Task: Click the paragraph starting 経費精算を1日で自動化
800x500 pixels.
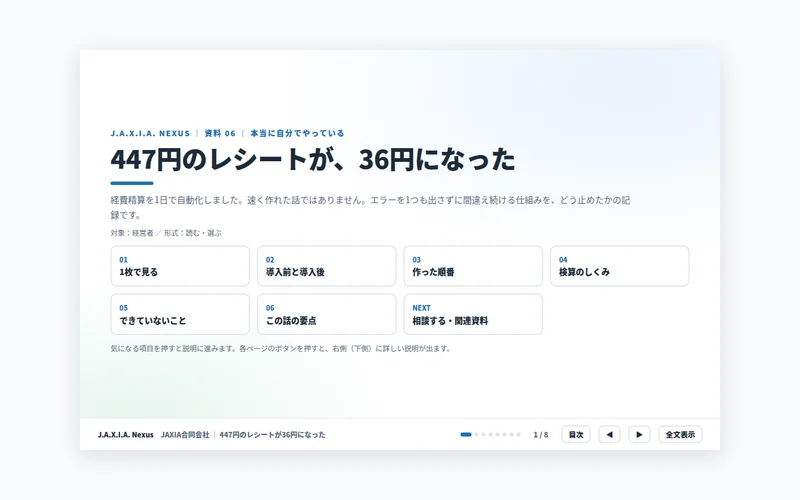Action: click(x=370, y=208)
